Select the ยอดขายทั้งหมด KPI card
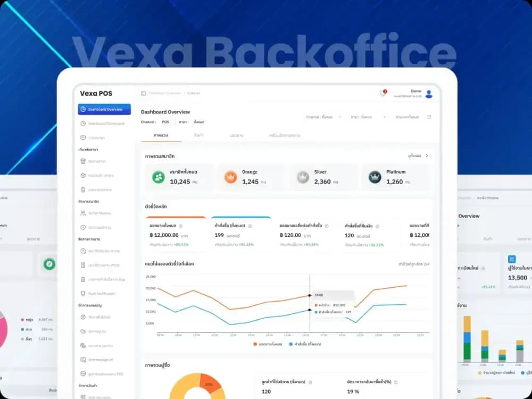 click(x=176, y=234)
